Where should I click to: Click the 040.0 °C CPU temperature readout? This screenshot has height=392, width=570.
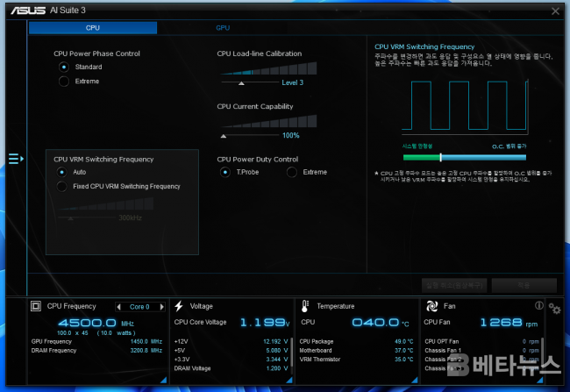point(381,322)
